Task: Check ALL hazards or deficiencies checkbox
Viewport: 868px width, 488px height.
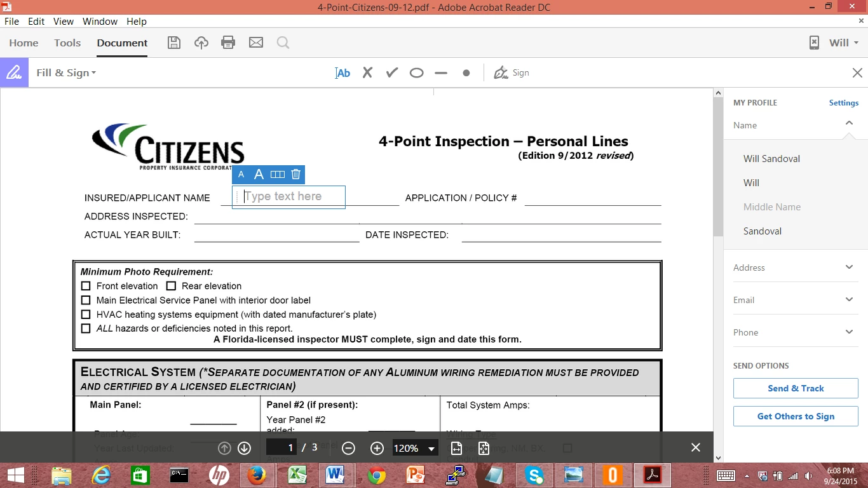Action: 86,329
